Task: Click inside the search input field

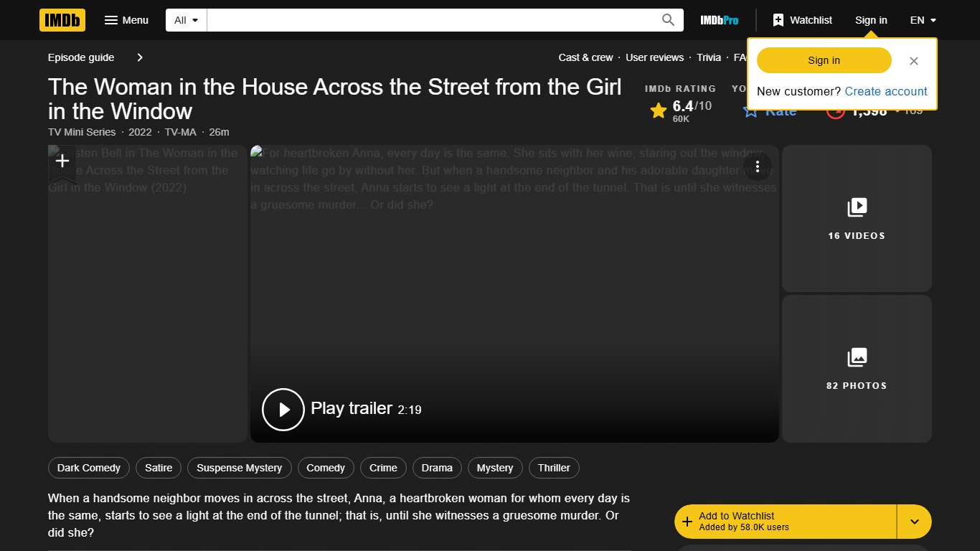Action: tap(430, 20)
